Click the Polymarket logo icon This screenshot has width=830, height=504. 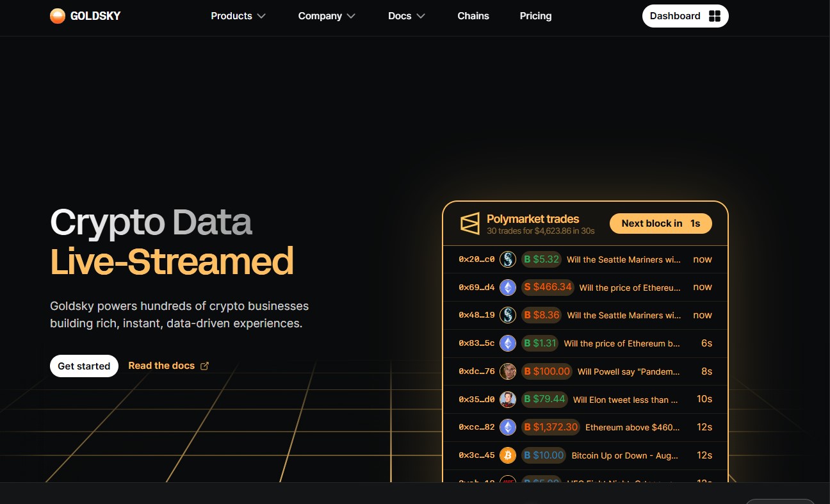[x=470, y=223]
